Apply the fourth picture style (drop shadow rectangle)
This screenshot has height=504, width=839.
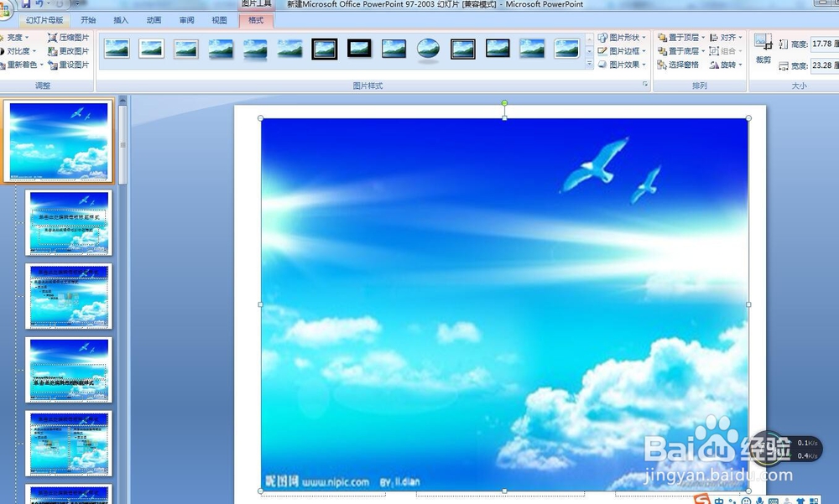[221, 49]
